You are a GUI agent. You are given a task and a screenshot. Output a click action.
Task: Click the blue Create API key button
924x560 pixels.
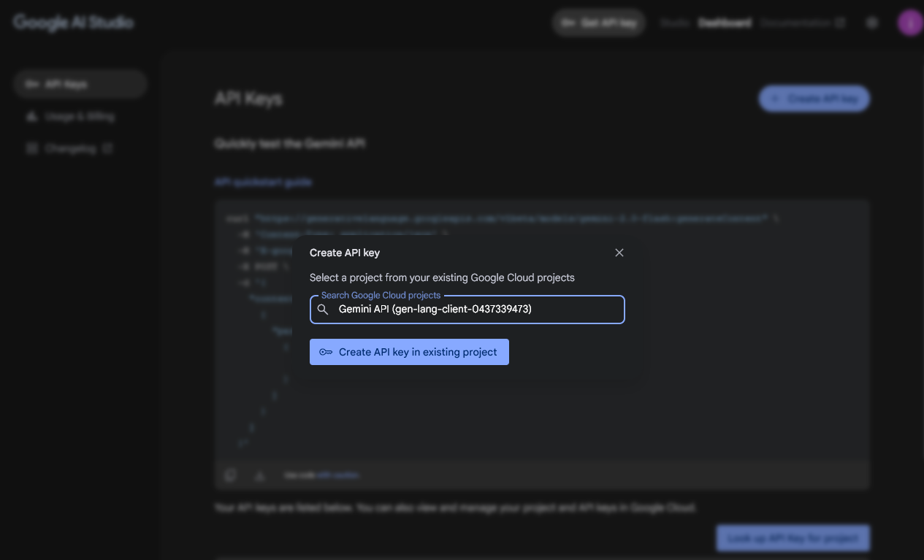pos(814,99)
